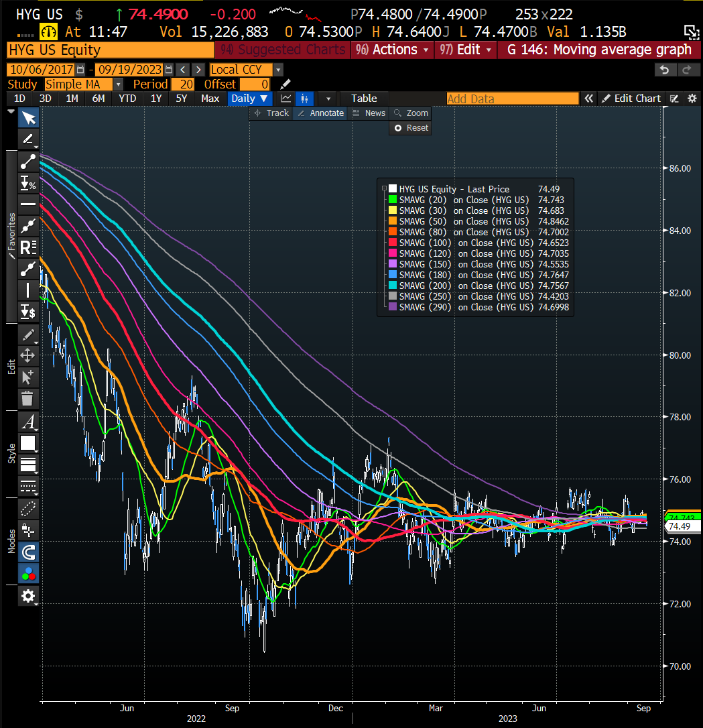The width and height of the screenshot is (703, 728).
Task: Select the Max range tab
Action: tap(210, 99)
